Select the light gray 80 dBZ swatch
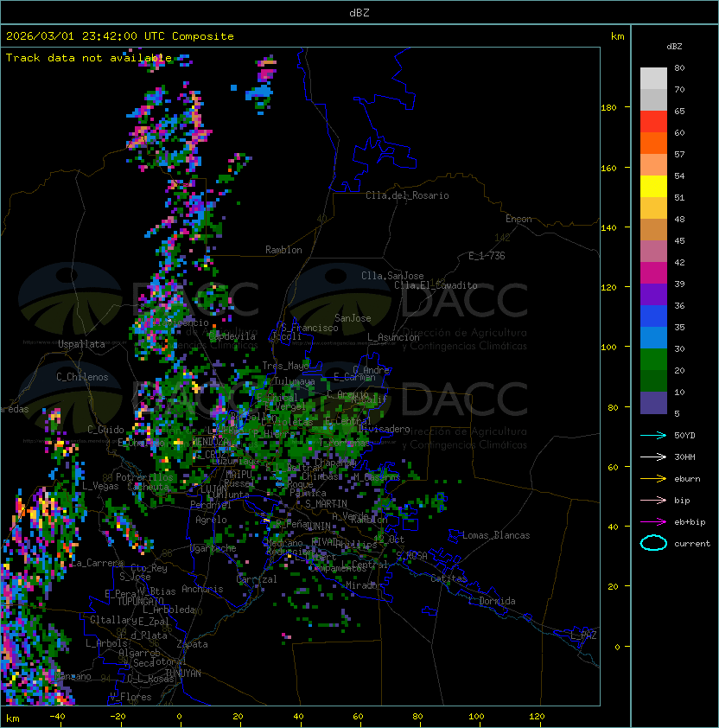Screen dimensions: 719x728 click(653, 79)
